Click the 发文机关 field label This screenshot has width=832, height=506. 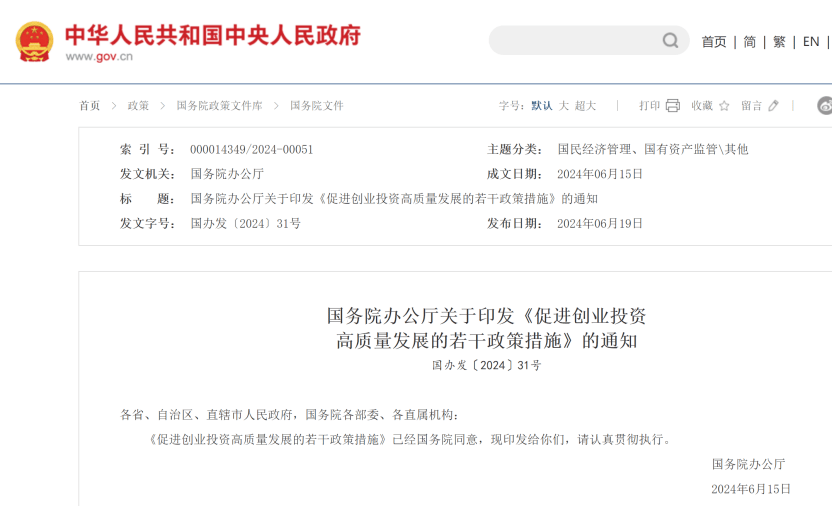pos(147,174)
